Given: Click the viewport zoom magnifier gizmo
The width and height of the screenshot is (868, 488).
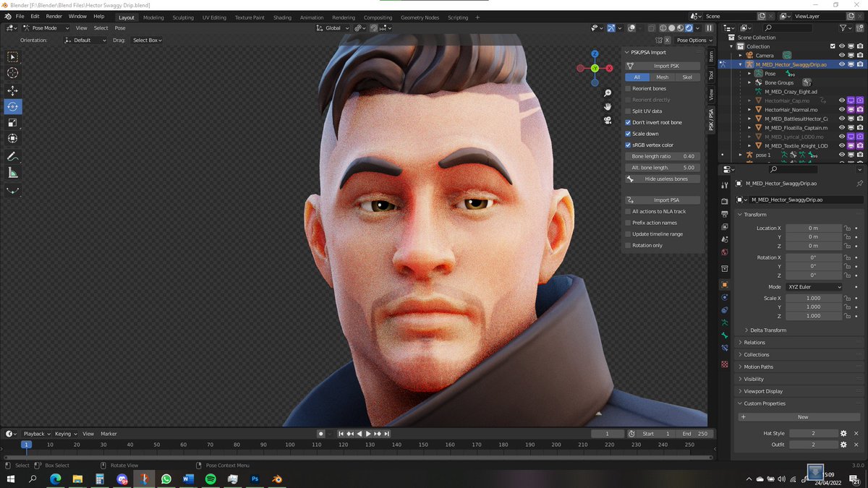Looking at the screenshot, I should point(608,93).
